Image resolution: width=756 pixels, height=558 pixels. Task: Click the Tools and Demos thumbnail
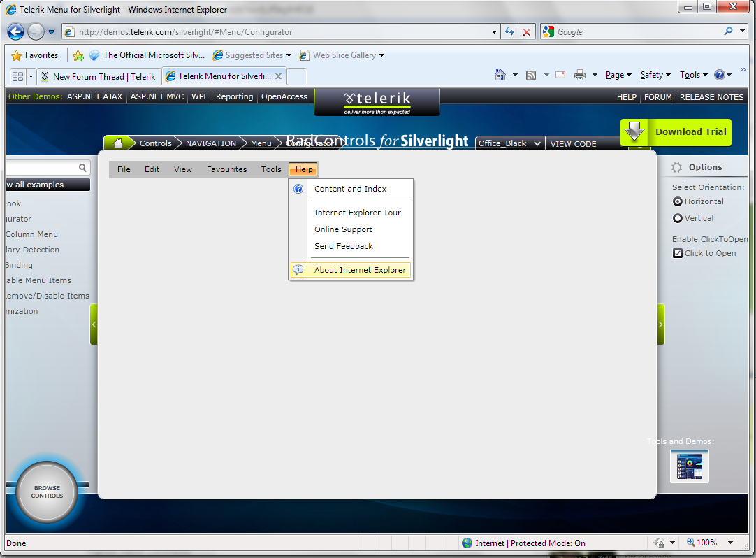690,466
